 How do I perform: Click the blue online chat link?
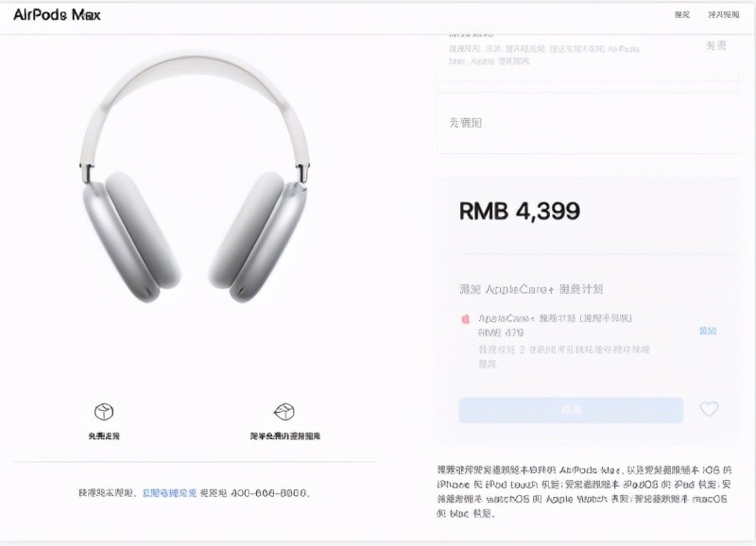(169, 493)
